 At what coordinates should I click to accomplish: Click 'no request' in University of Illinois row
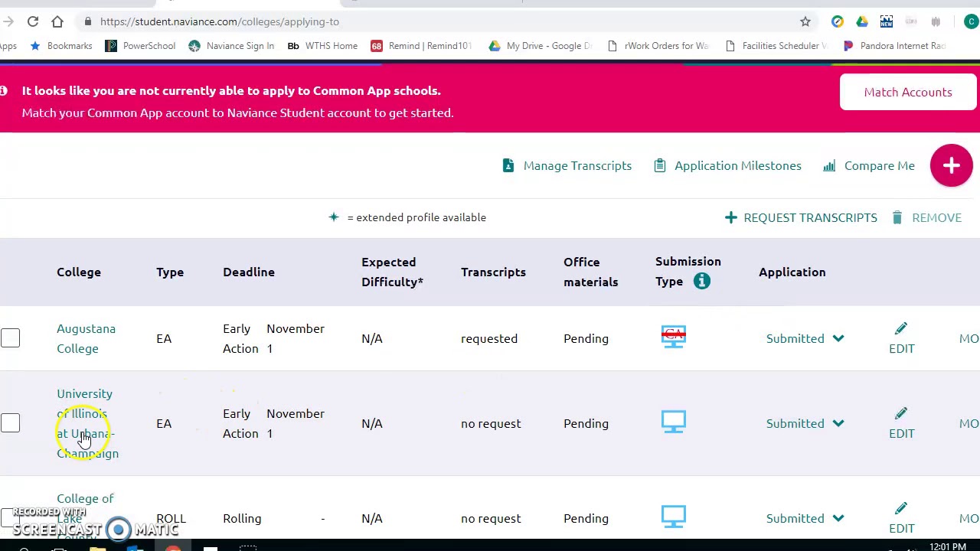point(491,423)
